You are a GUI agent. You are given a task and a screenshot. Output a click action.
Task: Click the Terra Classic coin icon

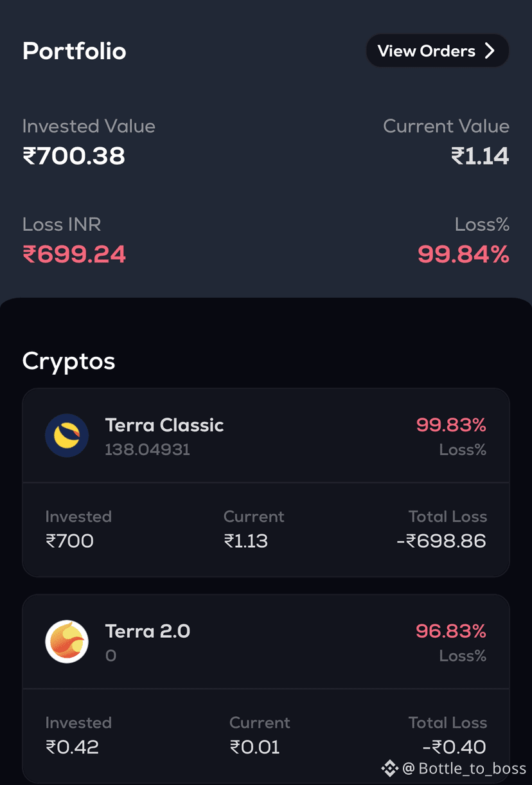point(67,436)
